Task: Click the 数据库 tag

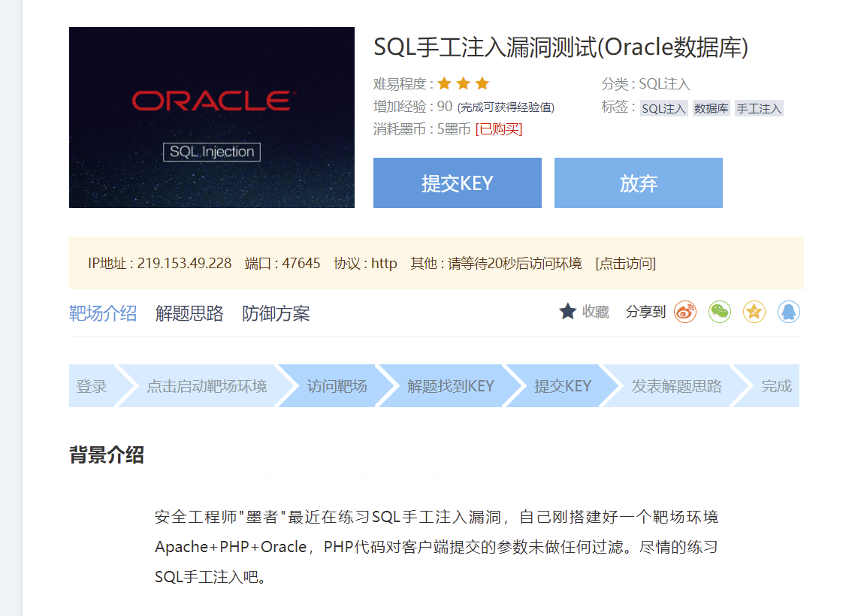Action: coord(710,108)
